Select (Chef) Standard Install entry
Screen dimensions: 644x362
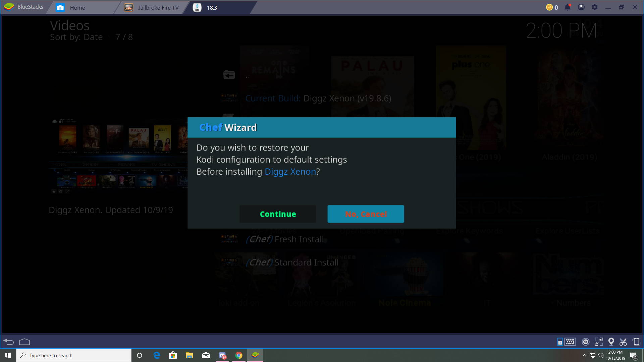click(292, 262)
